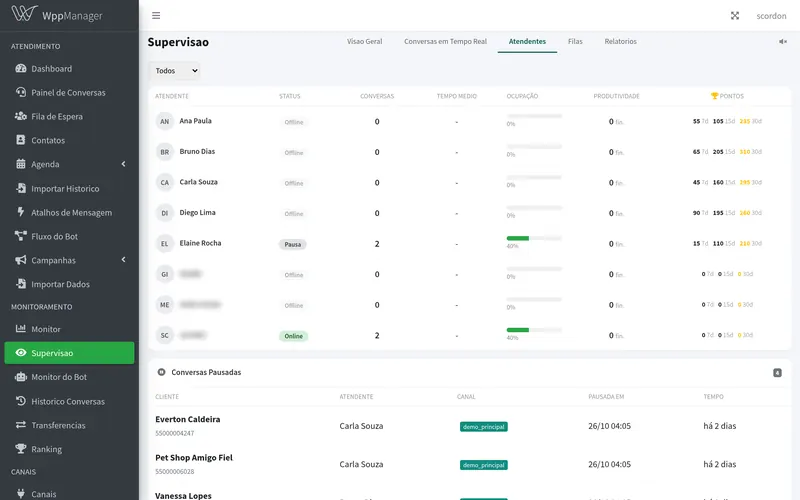Click the paused conversations count badge
The height and width of the screenshot is (500, 800).
(x=777, y=373)
